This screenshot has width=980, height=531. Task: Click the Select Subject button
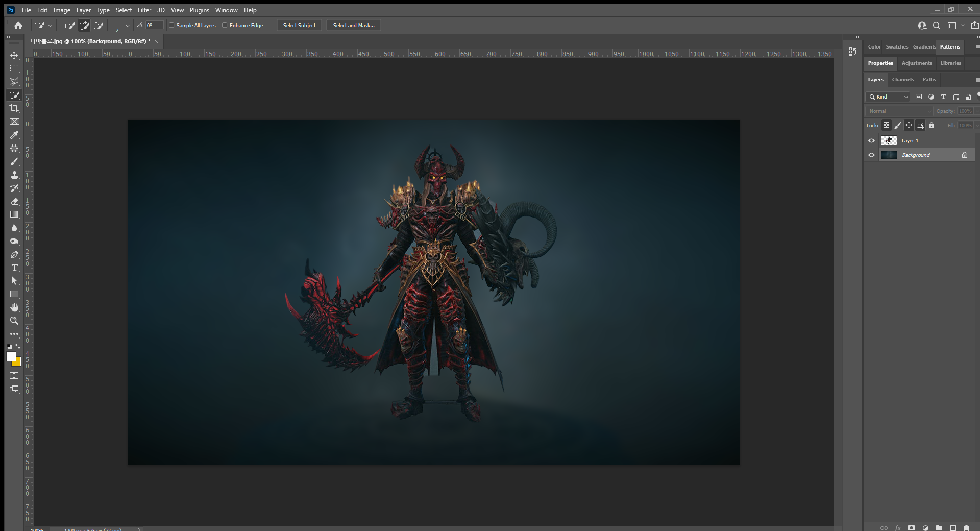click(299, 25)
